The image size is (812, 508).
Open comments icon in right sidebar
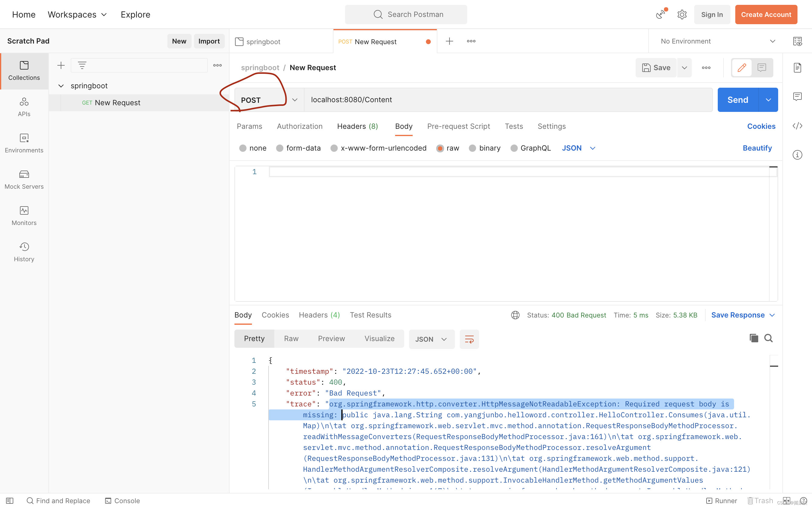click(x=797, y=97)
